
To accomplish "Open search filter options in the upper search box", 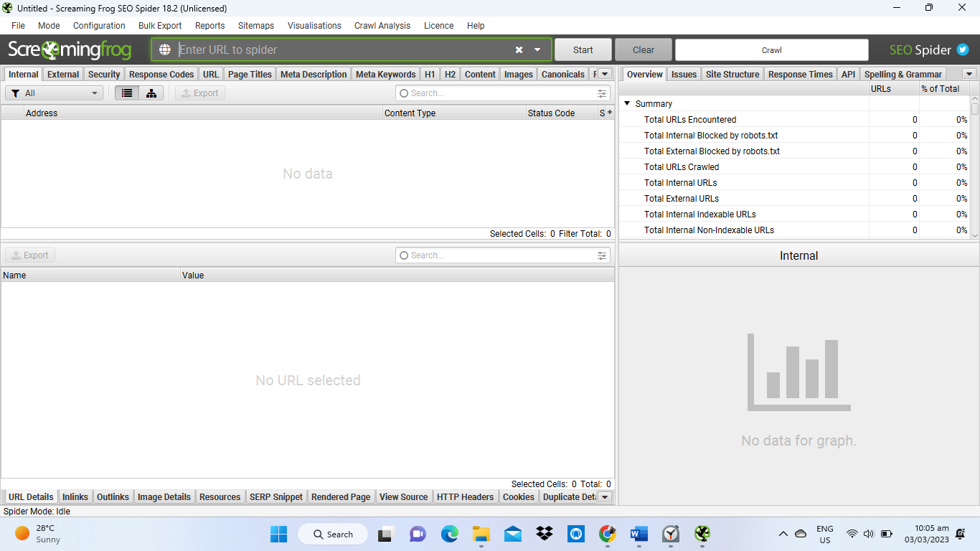I will click(x=602, y=93).
